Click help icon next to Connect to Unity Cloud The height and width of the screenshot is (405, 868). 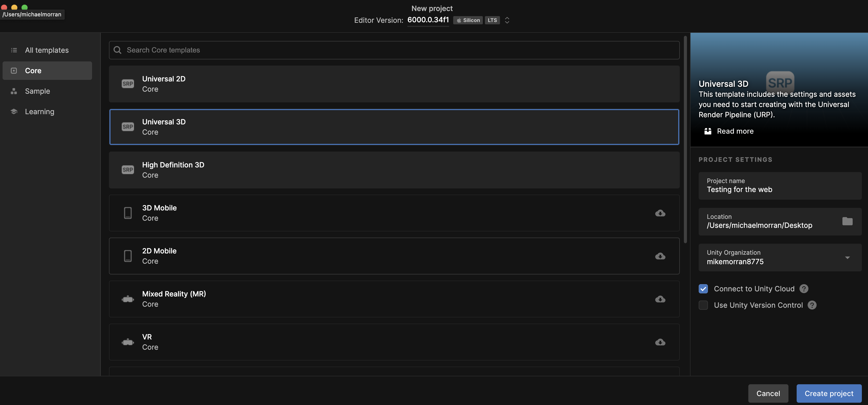(x=804, y=289)
